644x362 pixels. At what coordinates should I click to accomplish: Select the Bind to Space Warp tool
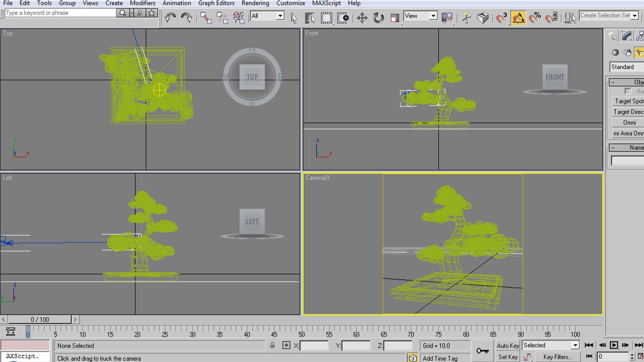(238, 17)
